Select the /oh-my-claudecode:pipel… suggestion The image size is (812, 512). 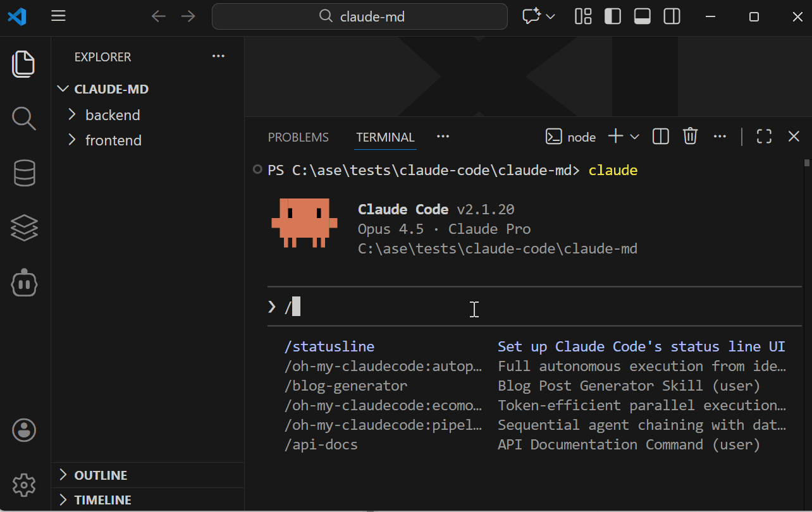[x=383, y=425]
